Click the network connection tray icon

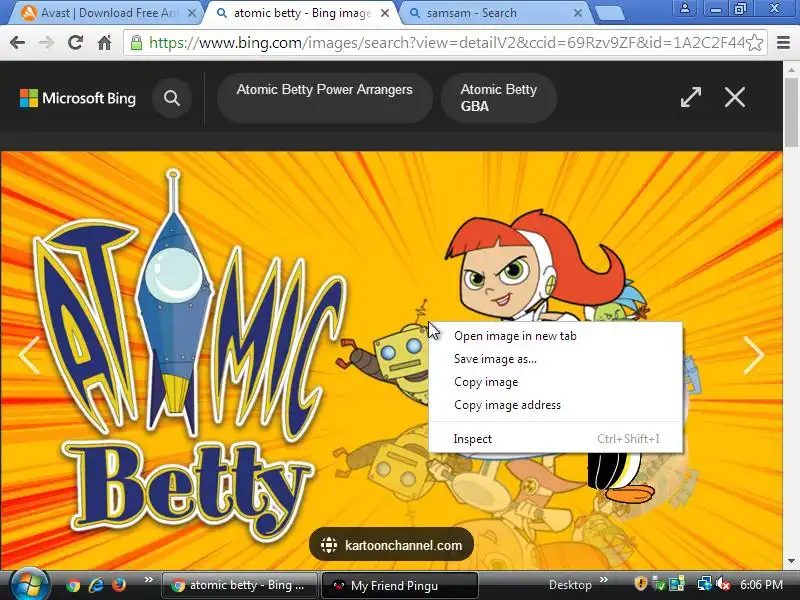[705, 584]
